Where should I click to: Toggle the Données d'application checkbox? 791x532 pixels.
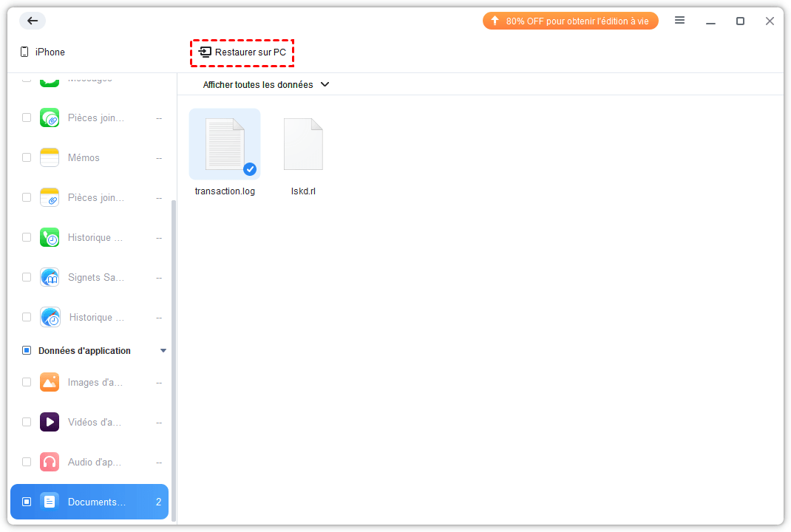click(27, 350)
